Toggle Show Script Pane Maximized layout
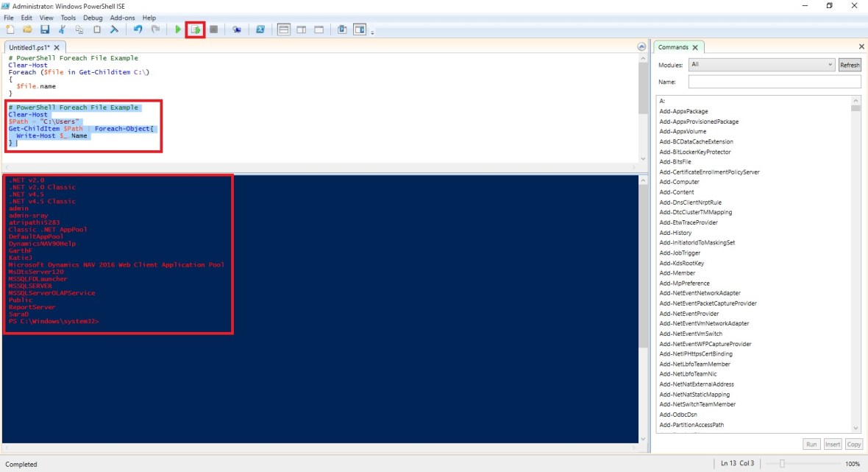The width and height of the screenshot is (868, 472). coord(319,29)
